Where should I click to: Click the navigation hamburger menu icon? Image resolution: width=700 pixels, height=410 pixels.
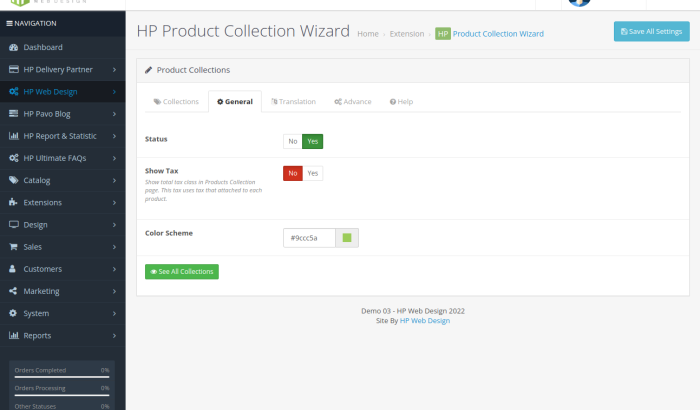point(9,23)
